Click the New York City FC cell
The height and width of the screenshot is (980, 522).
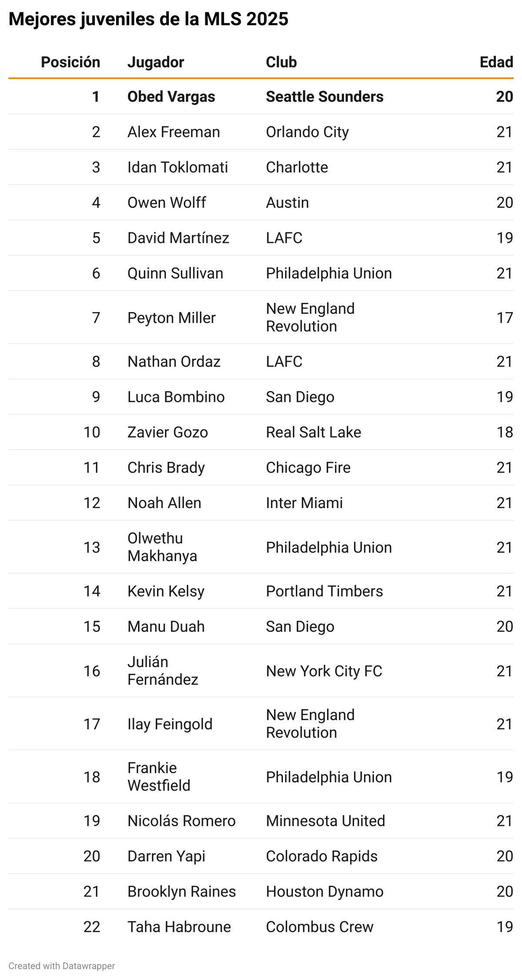(x=324, y=671)
